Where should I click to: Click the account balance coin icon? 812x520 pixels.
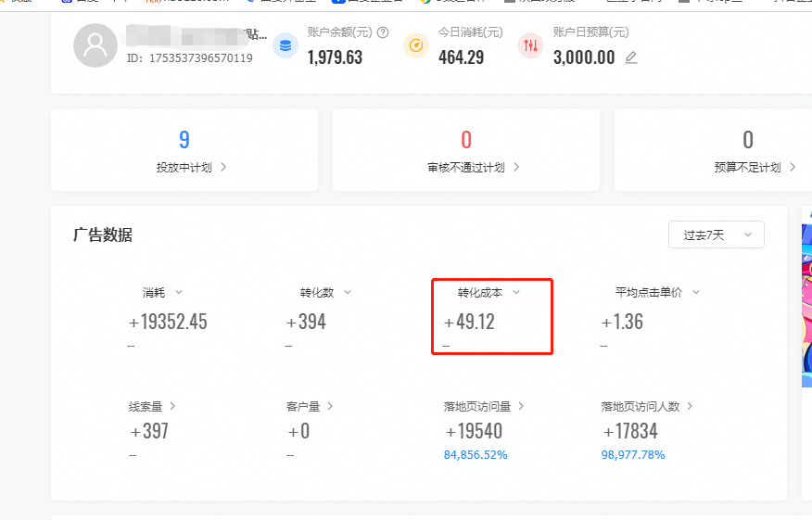[285, 45]
